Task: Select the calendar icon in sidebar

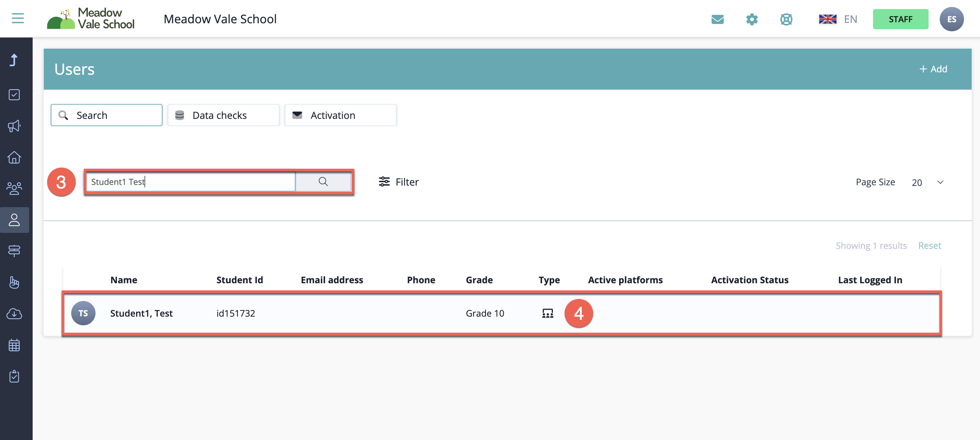Action: coord(14,345)
